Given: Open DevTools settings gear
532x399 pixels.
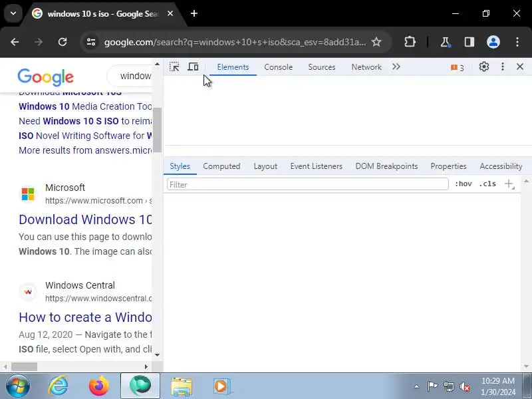Looking at the screenshot, I should click(484, 67).
